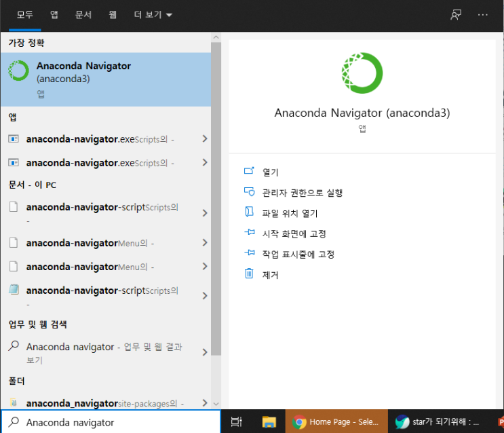Switch to the 문서 tab
The height and width of the screenshot is (433, 504).
(83, 15)
